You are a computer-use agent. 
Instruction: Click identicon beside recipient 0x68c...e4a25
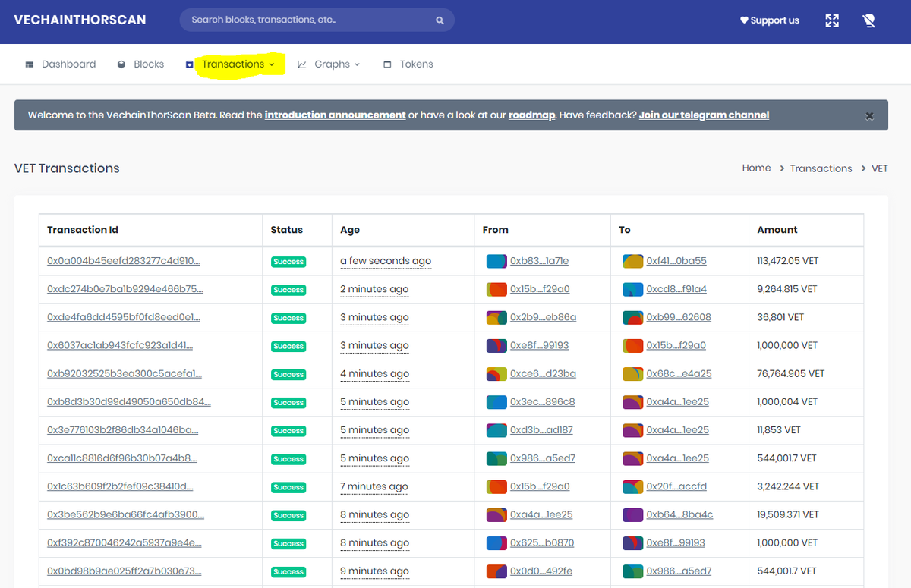pyautogui.click(x=633, y=373)
